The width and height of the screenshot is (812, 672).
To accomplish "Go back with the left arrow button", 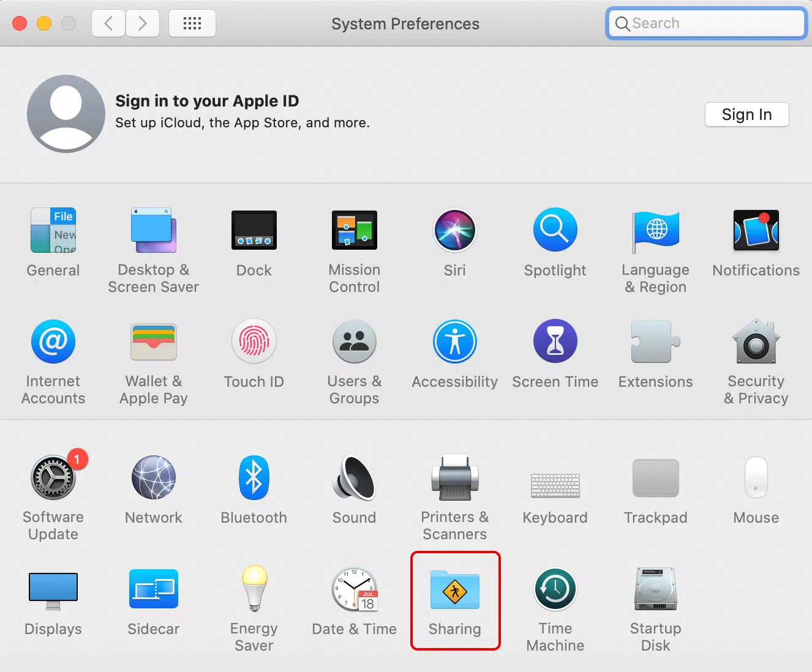I will (108, 24).
